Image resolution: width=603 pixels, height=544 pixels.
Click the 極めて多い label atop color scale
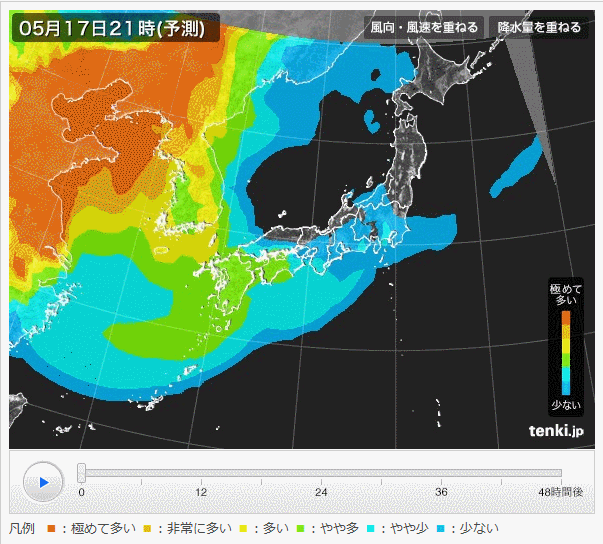pos(565,294)
